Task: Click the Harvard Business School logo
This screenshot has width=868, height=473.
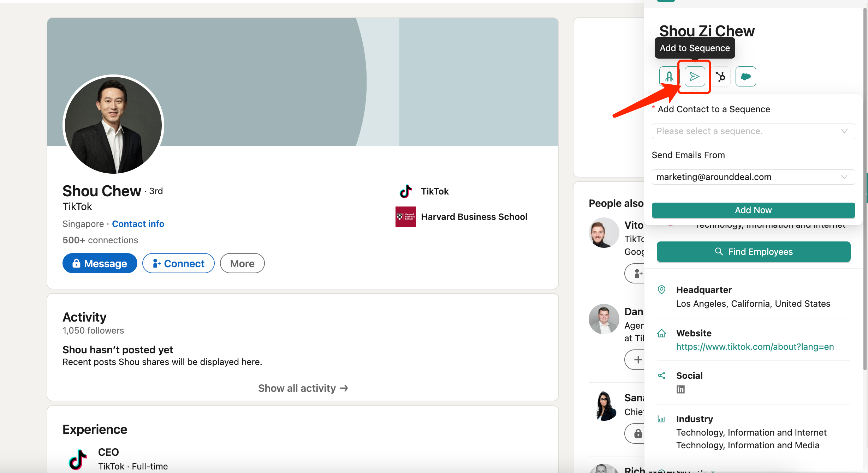Action: click(x=405, y=217)
